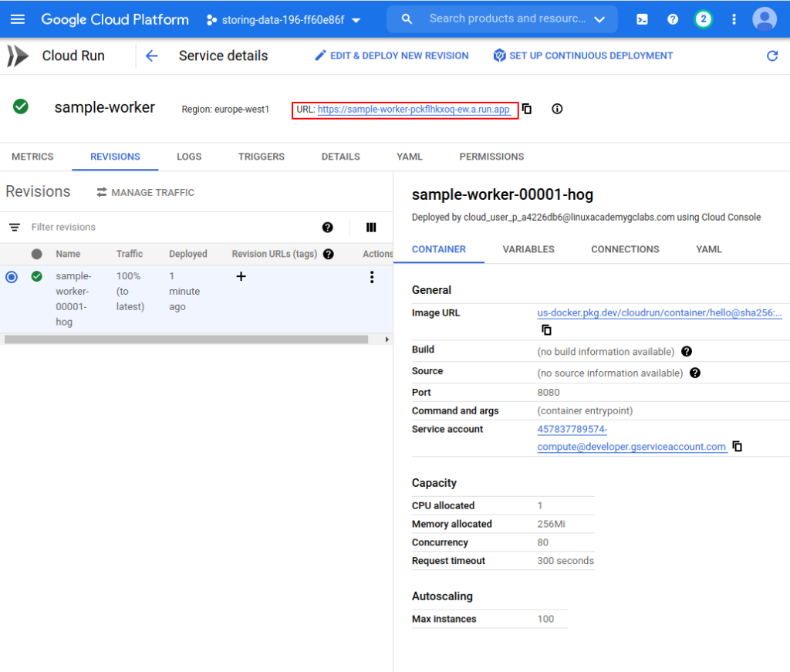
Task: Open the hamburger navigation menu
Action: click(x=18, y=19)
